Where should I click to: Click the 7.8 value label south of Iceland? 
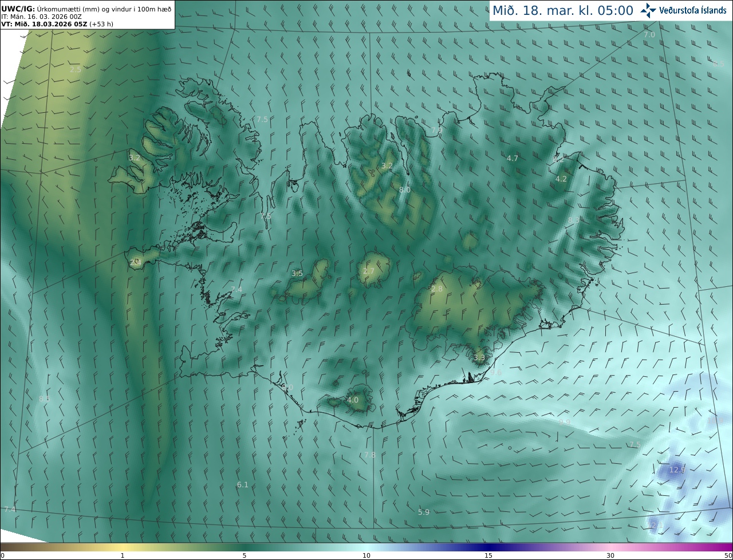point(370,455)
